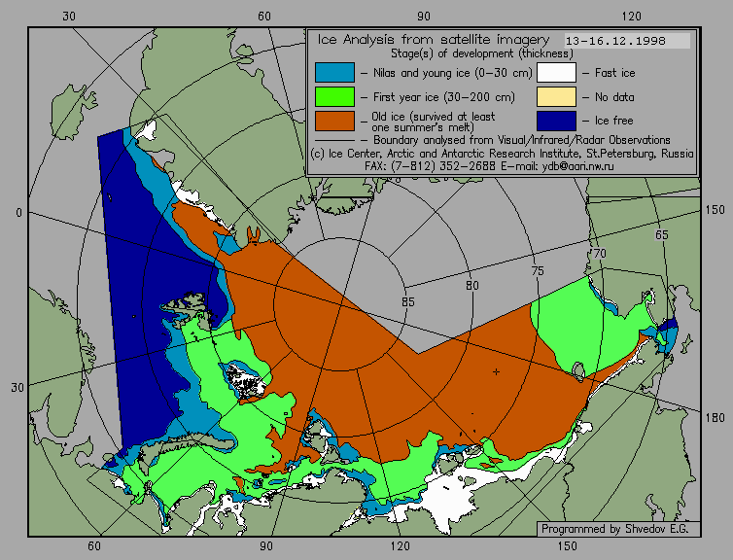The height and width of the screenshot is (560, 733).
Task: Click the yellow No data legend swatch
Action: [556, 97]
